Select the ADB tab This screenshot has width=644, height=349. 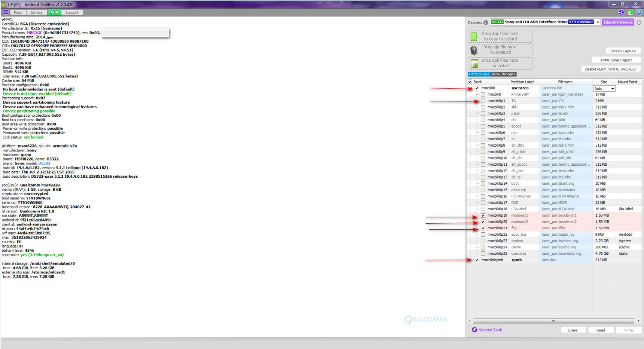click(54, 12)
